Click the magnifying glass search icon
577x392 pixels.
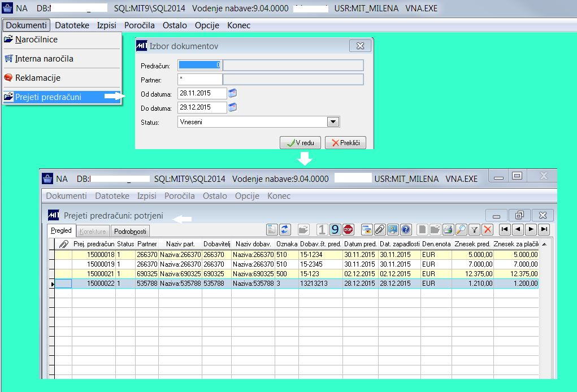(461, 229)
